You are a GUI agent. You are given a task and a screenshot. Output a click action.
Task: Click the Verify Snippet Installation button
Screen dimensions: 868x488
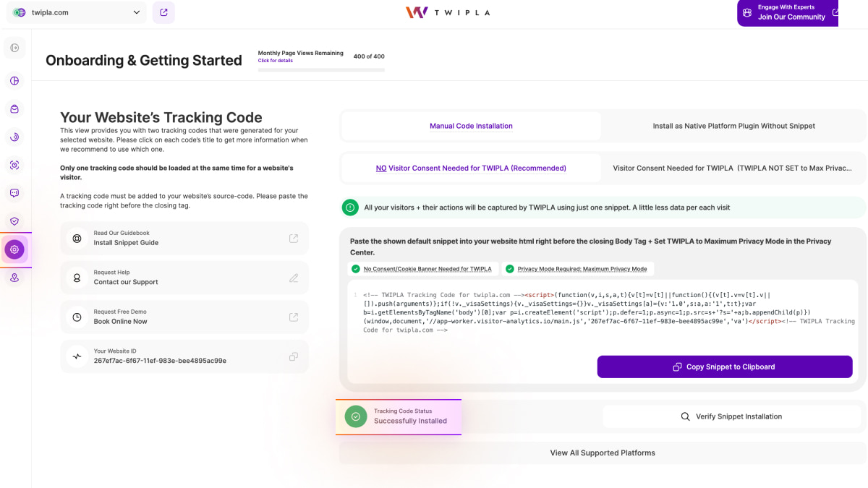(x=733, y=416)
